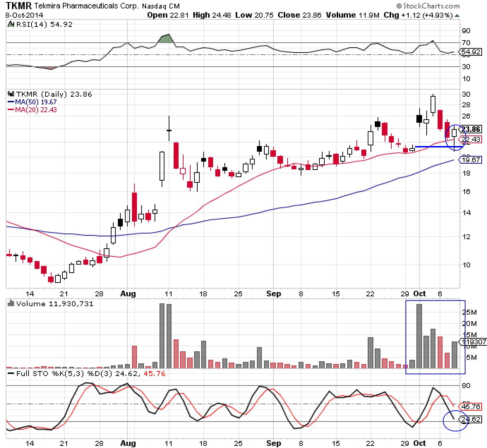Click the green up-arrow next to the change percentage
This screenshot has height=448, width=487.
(457, 16)
